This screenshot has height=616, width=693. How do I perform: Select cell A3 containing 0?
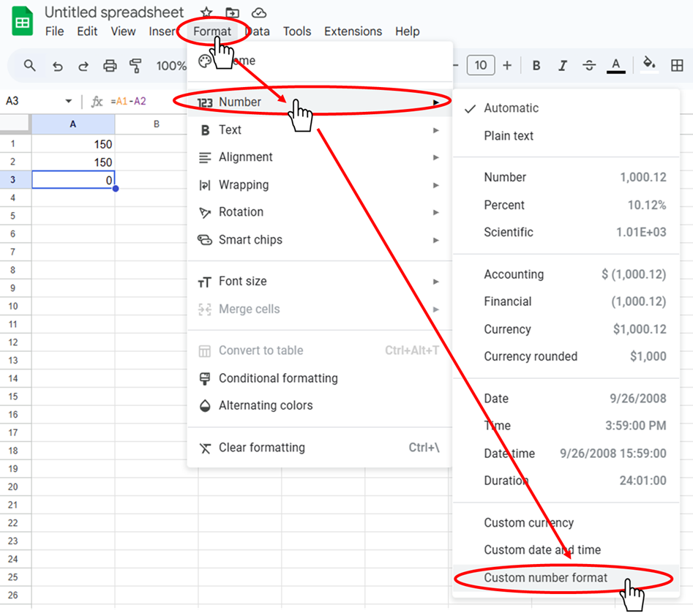point(73,180)
